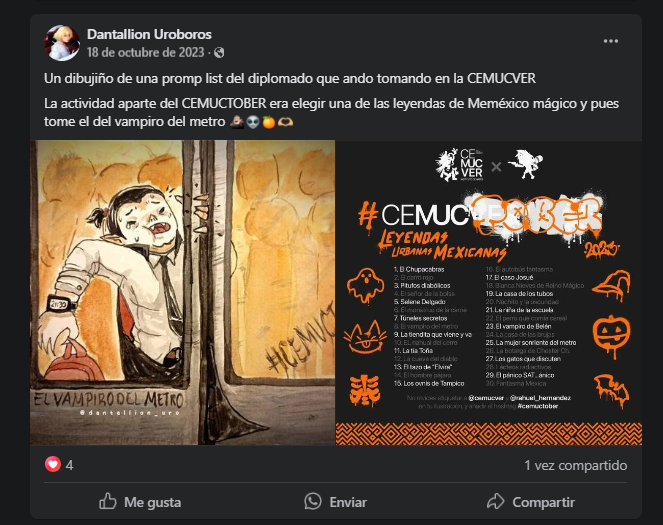Viewport: 663px width, 525px height.
Task: Open Dantallion Uroboros profile picture
Action: tap(62, 43)
